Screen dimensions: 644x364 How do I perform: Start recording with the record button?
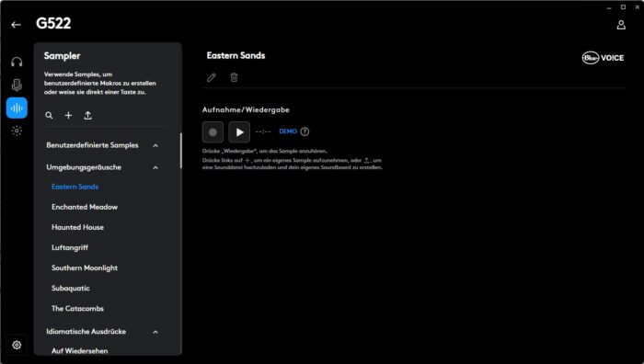[x=213, y=131]
